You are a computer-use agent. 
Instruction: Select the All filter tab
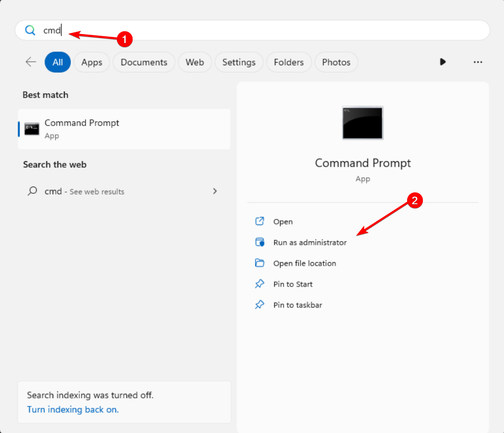click(x=58, y=62)
